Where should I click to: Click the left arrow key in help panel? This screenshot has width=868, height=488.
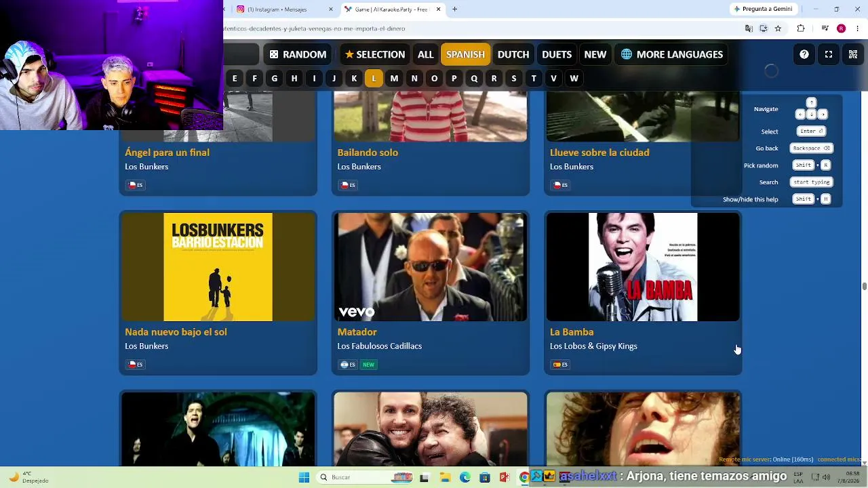pos(800,115)
